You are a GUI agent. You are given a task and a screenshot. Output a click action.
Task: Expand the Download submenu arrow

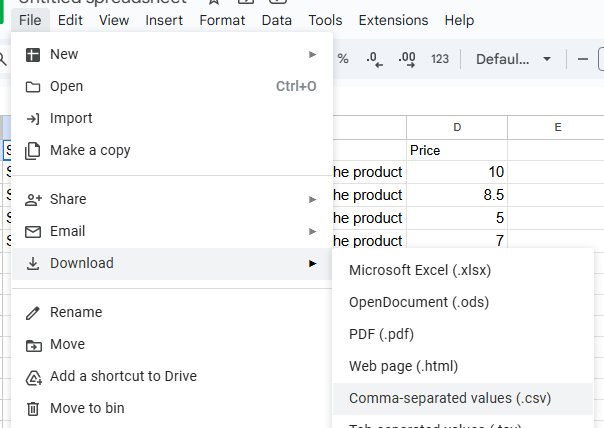[312, 264]
